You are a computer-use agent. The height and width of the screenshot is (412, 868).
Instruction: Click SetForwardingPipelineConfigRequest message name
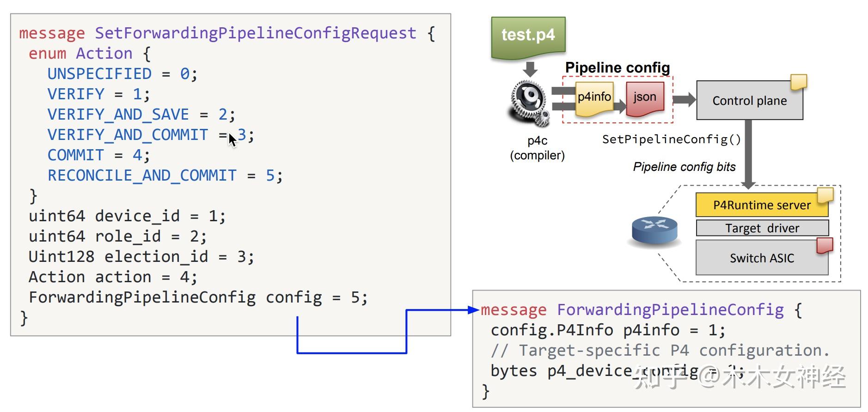tap(255, 33)
